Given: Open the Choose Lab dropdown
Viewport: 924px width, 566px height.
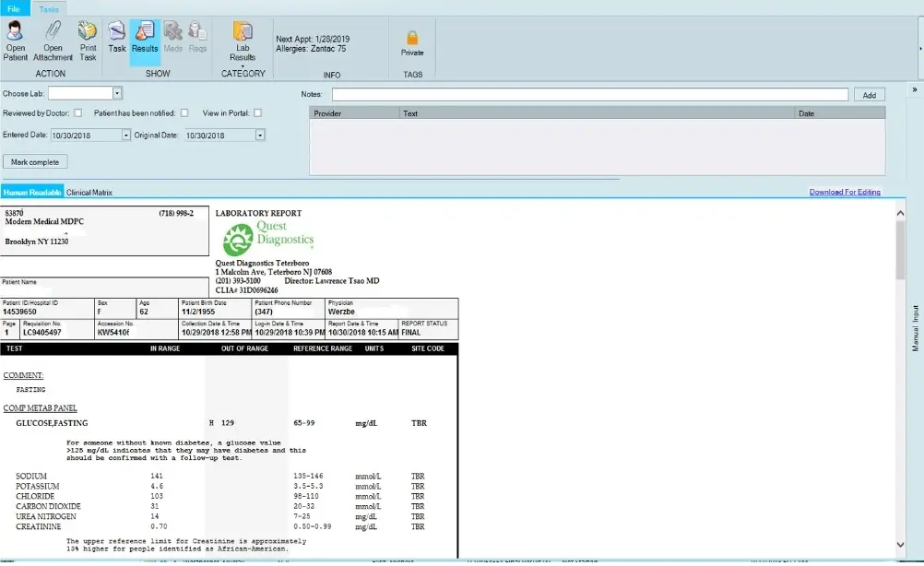Looking at the screenshot, I should click(x=117, y=92).
